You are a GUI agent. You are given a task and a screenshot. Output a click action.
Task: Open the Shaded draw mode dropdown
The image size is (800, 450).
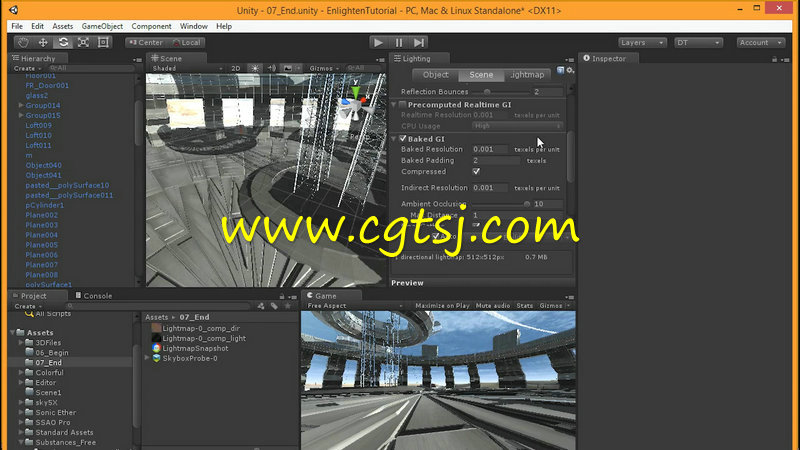coord(187,68)
